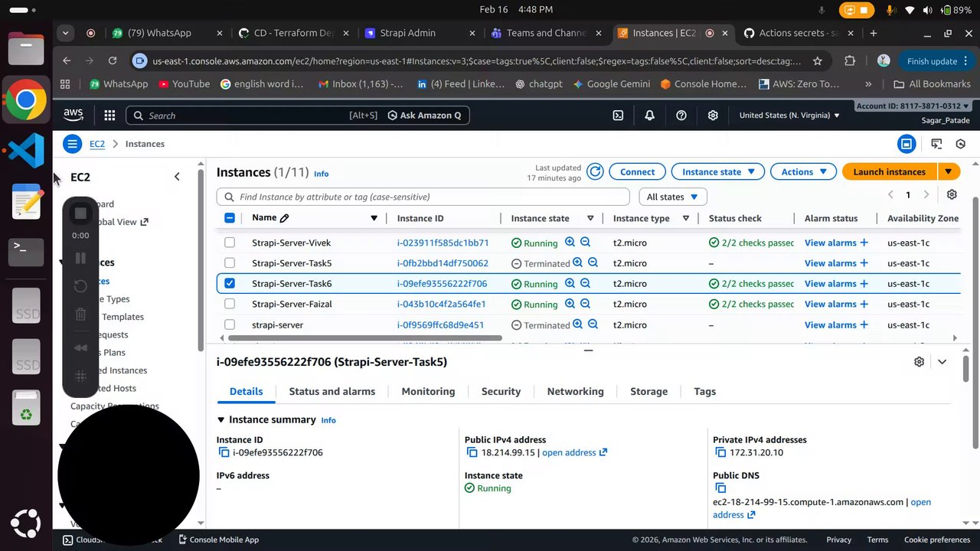This screenshot has height=551, width=980.
Task: Focus Find Instance by attribute search field
Action: click(x=423, y=197)
